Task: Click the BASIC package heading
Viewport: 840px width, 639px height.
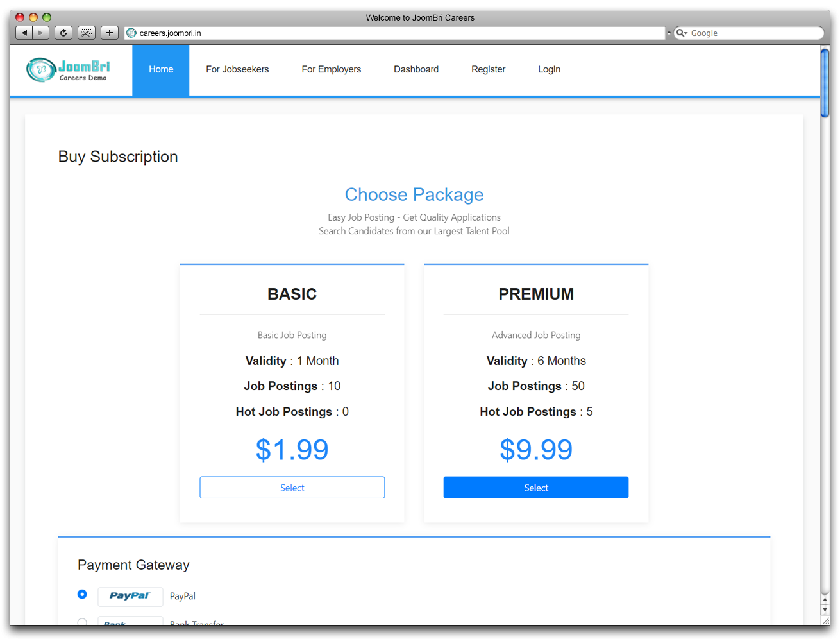Action: click(x=292, y=294)
